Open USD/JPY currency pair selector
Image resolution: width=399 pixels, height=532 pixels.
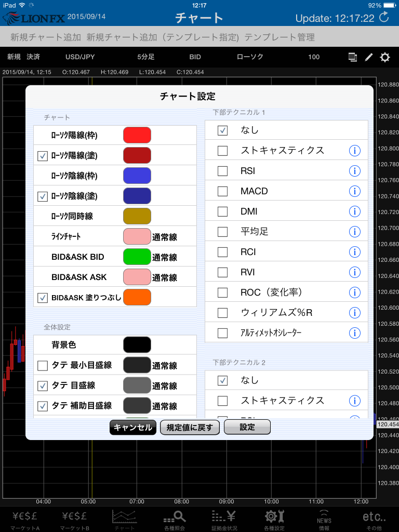80,57
